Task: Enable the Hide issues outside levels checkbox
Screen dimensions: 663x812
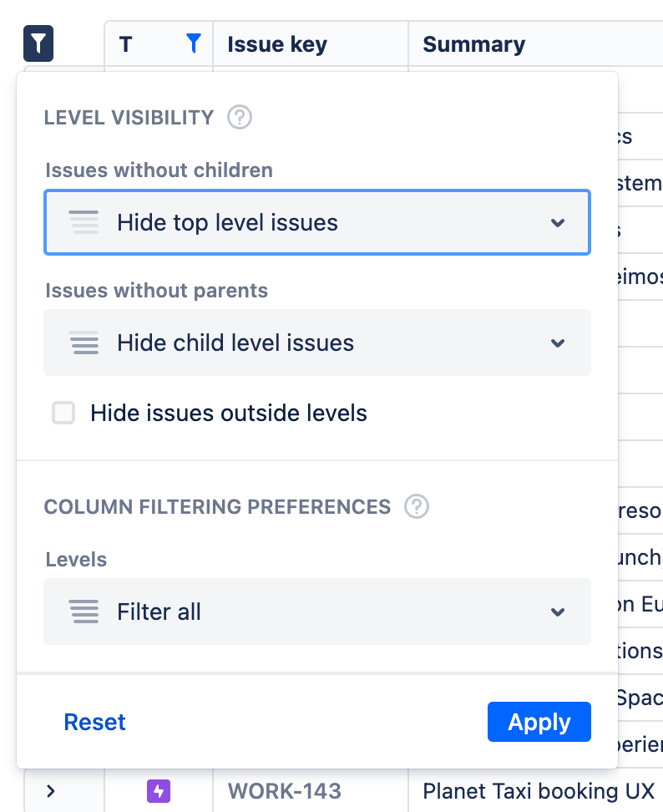Action: click(63, 413)
